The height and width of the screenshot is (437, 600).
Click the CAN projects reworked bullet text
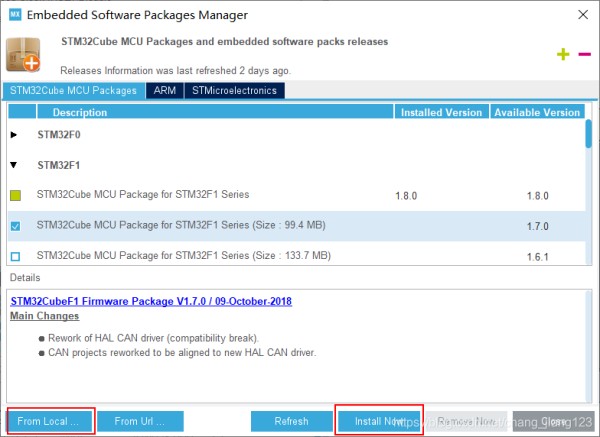[182, 352]
